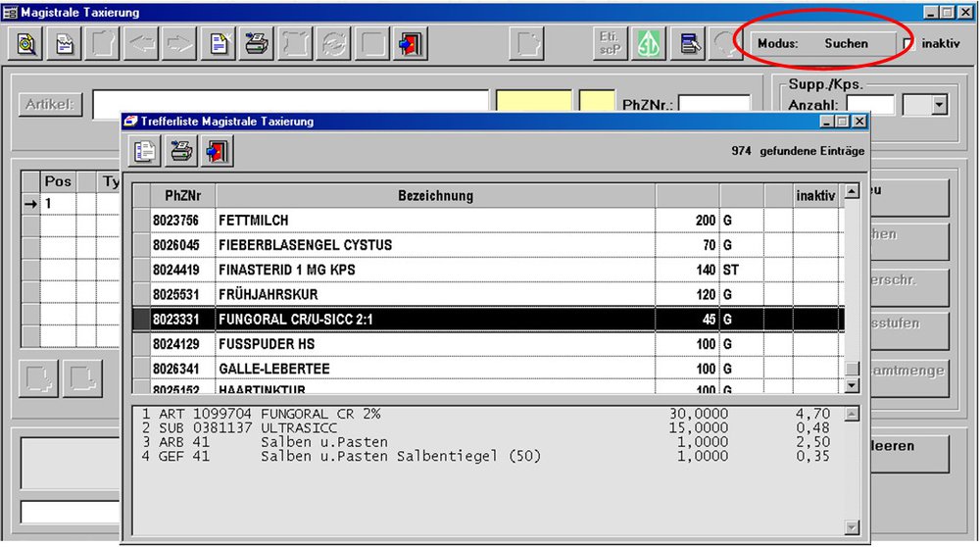980x547 pixels.
Task: Click the Modus: Suchen button
Action: (x=822, y=43)
